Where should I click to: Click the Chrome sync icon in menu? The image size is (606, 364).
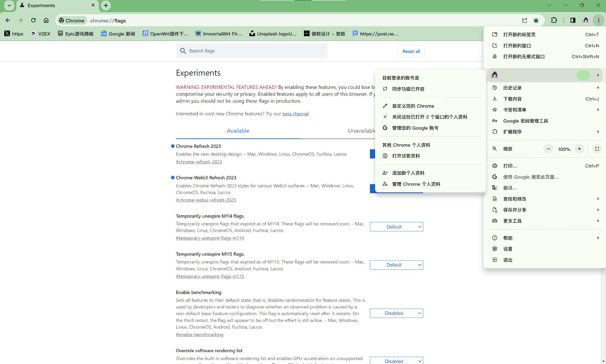pyautogui.click(x=385, y=89)
